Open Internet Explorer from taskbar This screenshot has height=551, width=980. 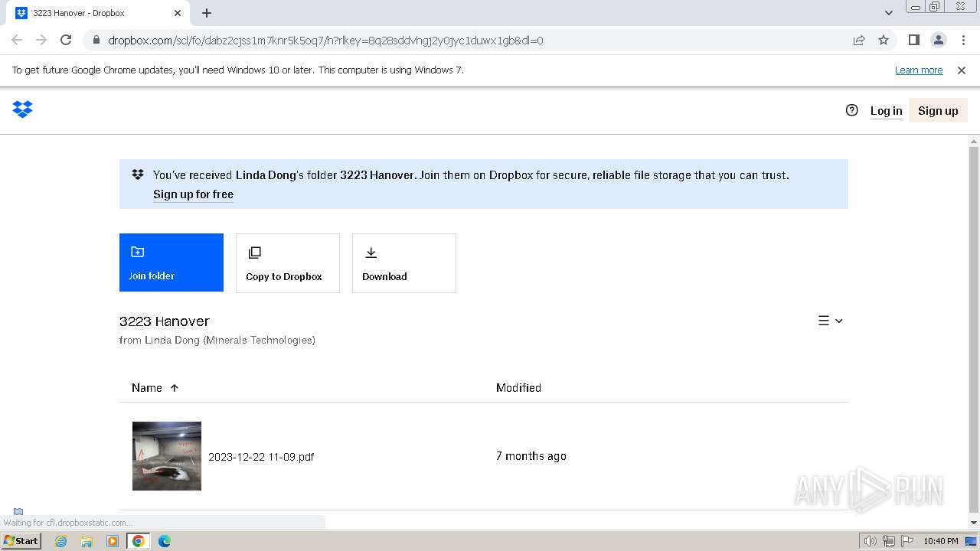[61, 541]
